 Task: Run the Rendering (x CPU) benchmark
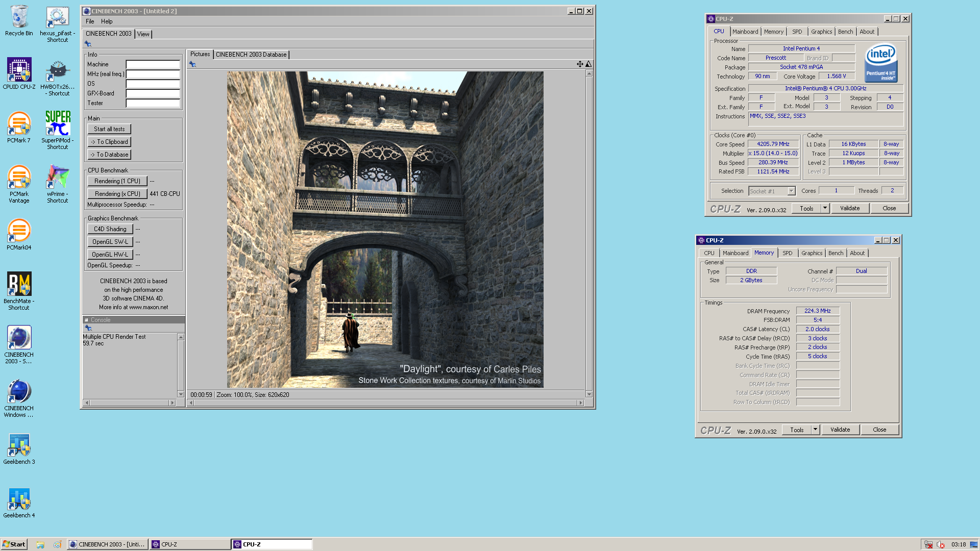click(117, 194)
